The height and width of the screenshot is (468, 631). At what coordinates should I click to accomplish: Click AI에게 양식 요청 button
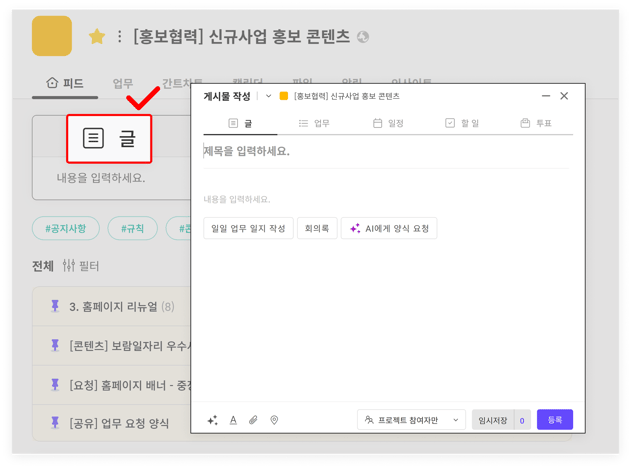point(389,229)
